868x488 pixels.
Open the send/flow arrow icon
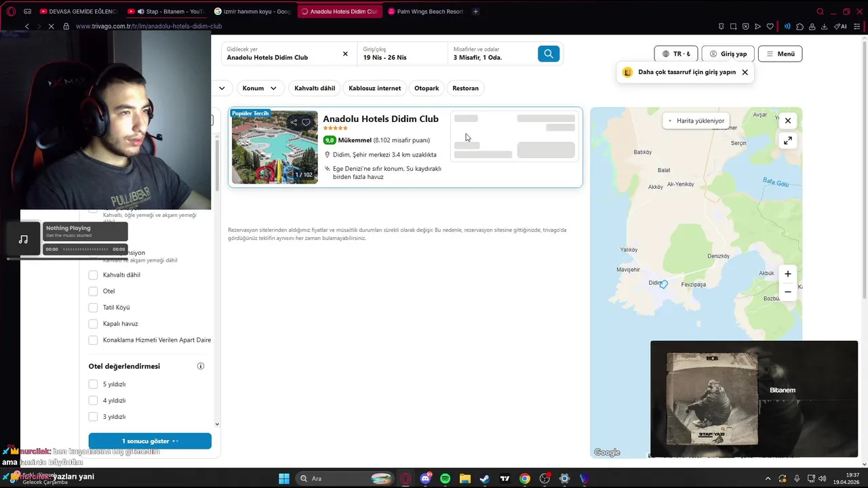[757, 26]
